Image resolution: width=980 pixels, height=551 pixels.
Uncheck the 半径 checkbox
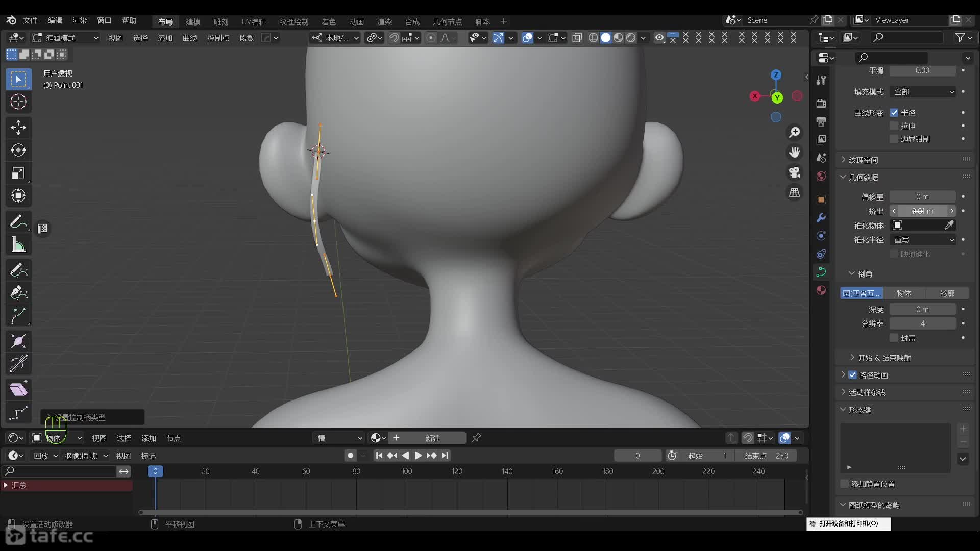point(894,113)
